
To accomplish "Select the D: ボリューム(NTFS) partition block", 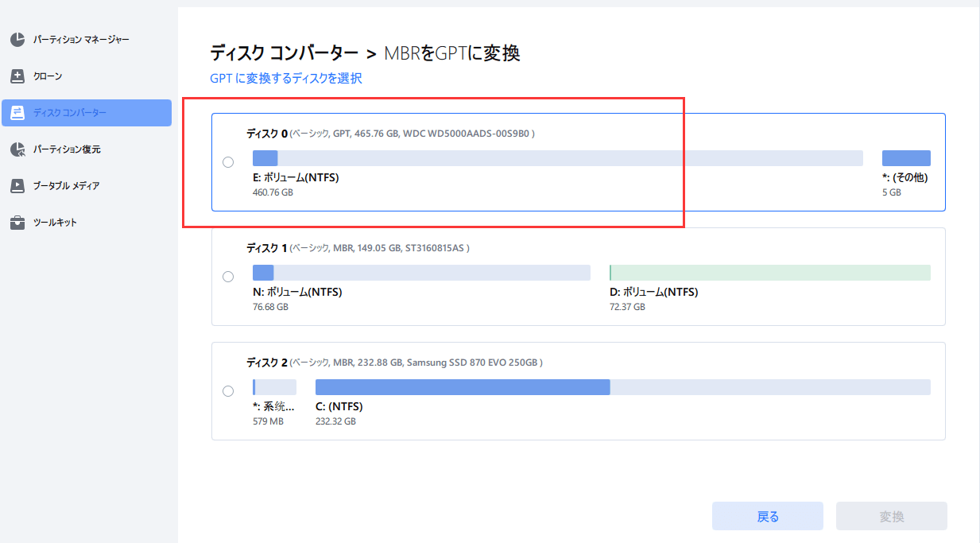I will coord(769,272).
